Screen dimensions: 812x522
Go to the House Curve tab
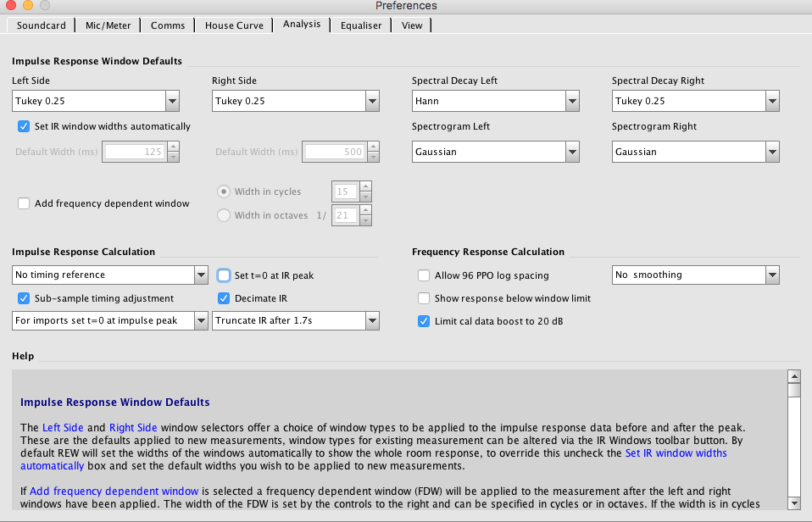234,25
